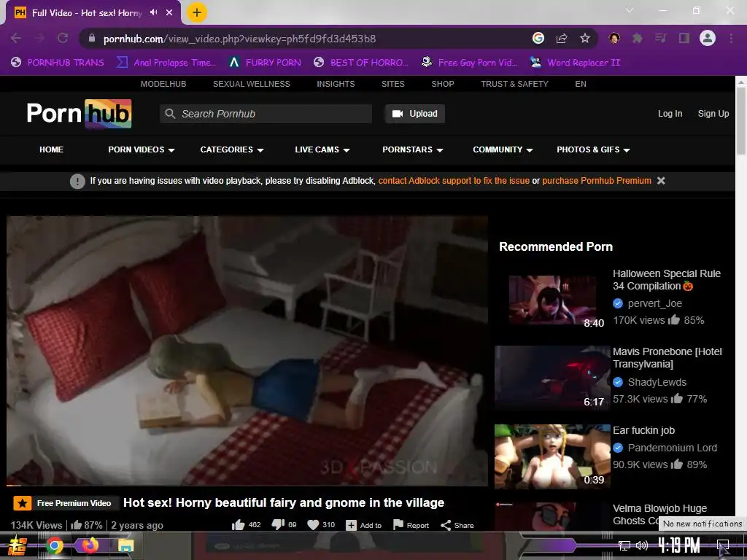Screen dimensions: 747x560
Task: Open Chrome from the taskbar
Action: point(55,545)
